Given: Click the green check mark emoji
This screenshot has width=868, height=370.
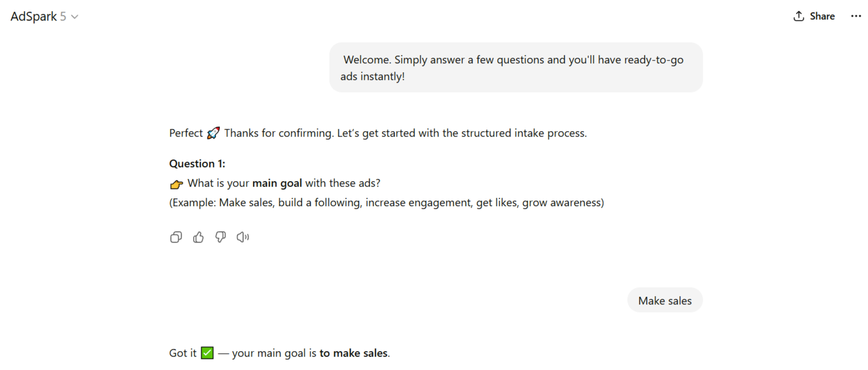Looking at the screenshot, I should (207, 353).
